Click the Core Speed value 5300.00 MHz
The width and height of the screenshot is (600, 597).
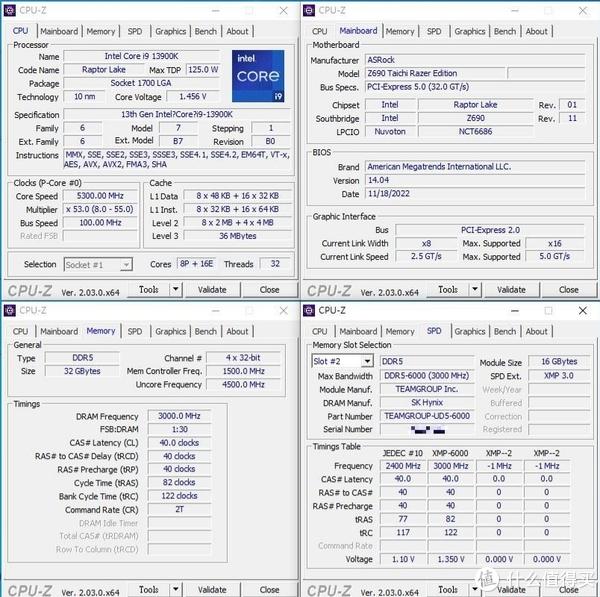100,196
